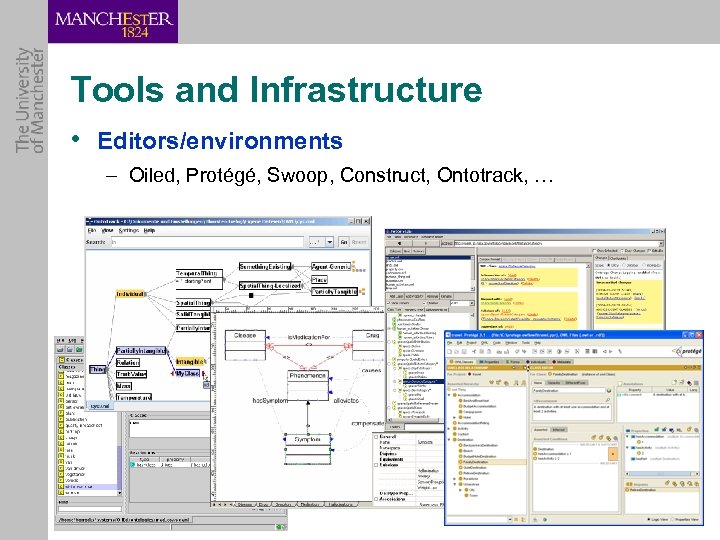Select the Phenomenon class box in diagram

(x=308, y=385)
